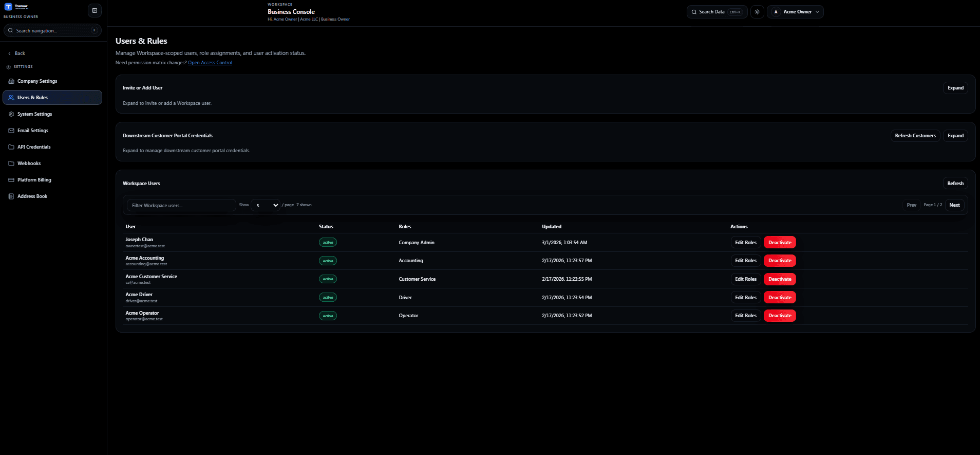Screen dimensions: 980x455
Task: Click the Prev page button
Action: (911, 205)
